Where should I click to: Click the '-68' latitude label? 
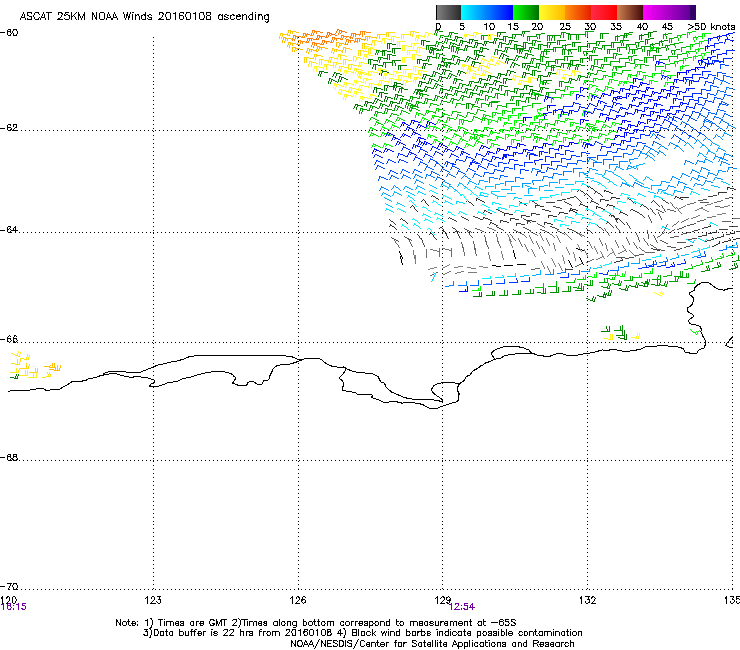[x=9, y=457]
